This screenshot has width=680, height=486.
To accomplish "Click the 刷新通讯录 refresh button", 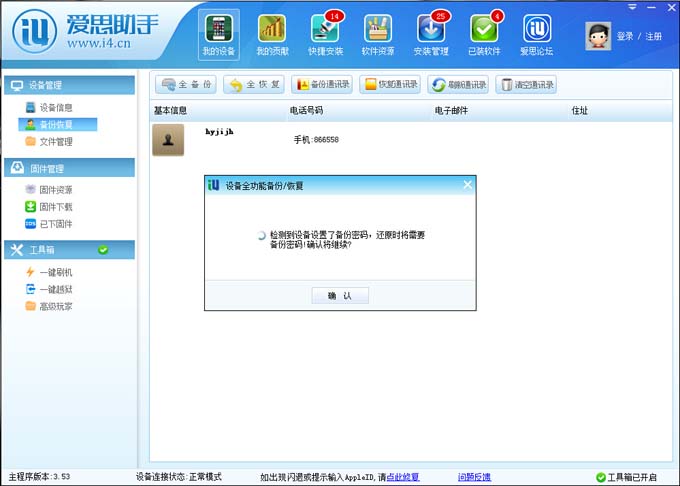I will 458,84.
